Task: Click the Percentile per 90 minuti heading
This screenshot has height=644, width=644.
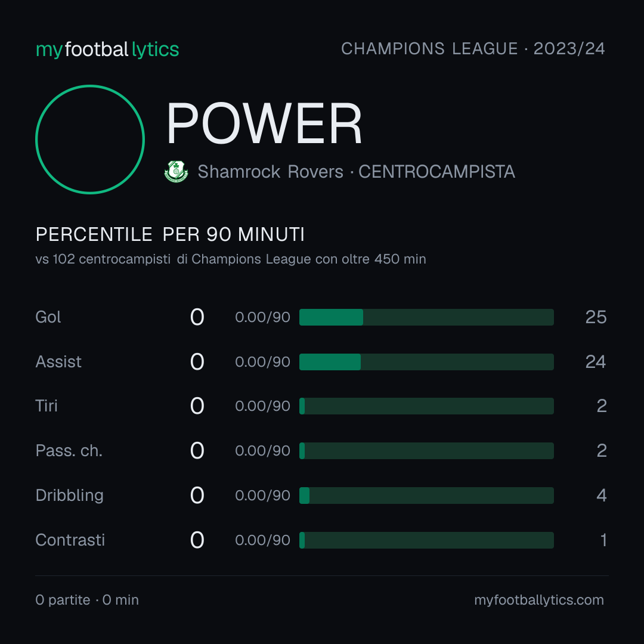Action: [170, 234]
